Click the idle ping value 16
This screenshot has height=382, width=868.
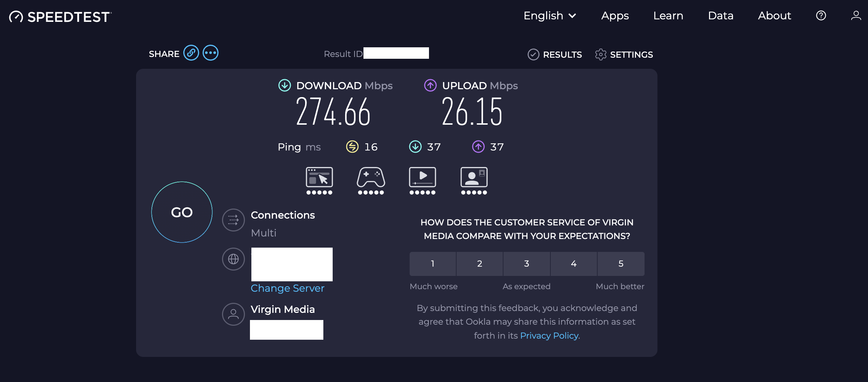pyautogui.click(x=371, y=147)
